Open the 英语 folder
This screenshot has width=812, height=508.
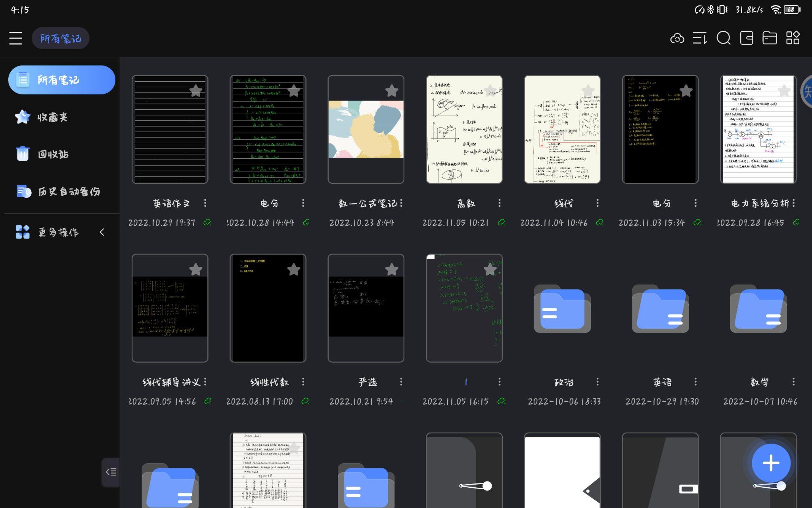(x=660, y=309)
